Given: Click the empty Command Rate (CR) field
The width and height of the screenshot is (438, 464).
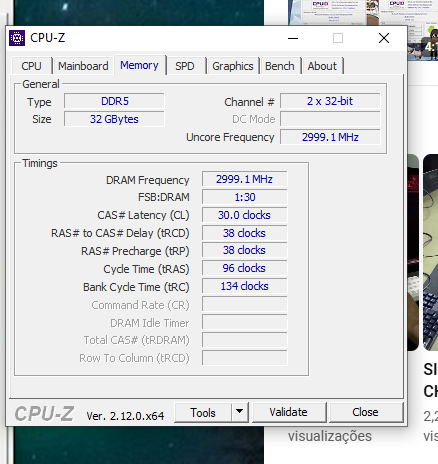Looking at the screenshot, I should tap(244, 304).
